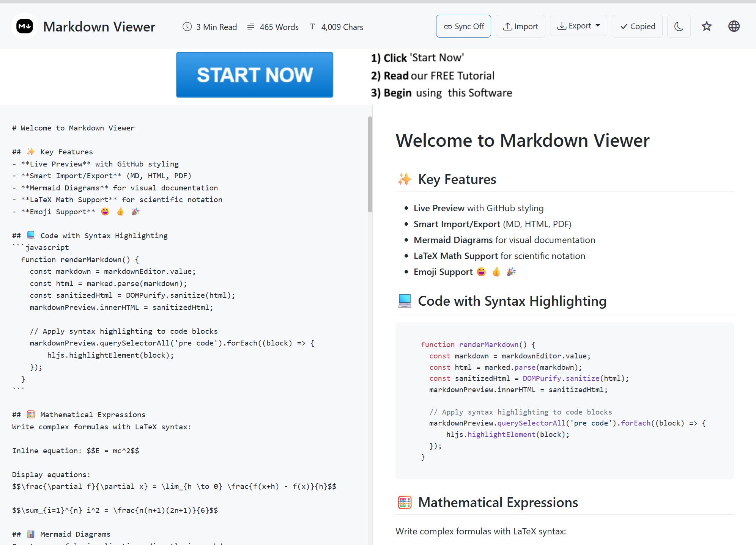Click the '# Welcome to Markdown Viewer' editor line
Screen dimensions: 756x545
[x=73, y=128]
